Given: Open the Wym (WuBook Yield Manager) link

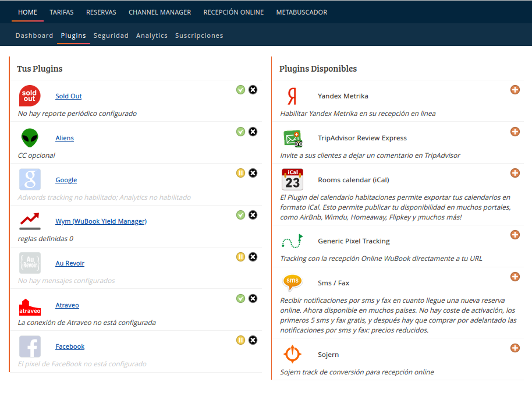Looking at the screenshot, I should click(101, 221).
